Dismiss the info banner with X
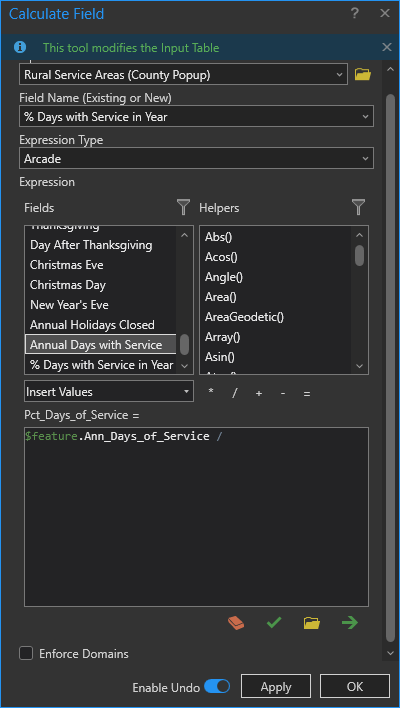This screenshot has width=400, height=708. point(387,47)
